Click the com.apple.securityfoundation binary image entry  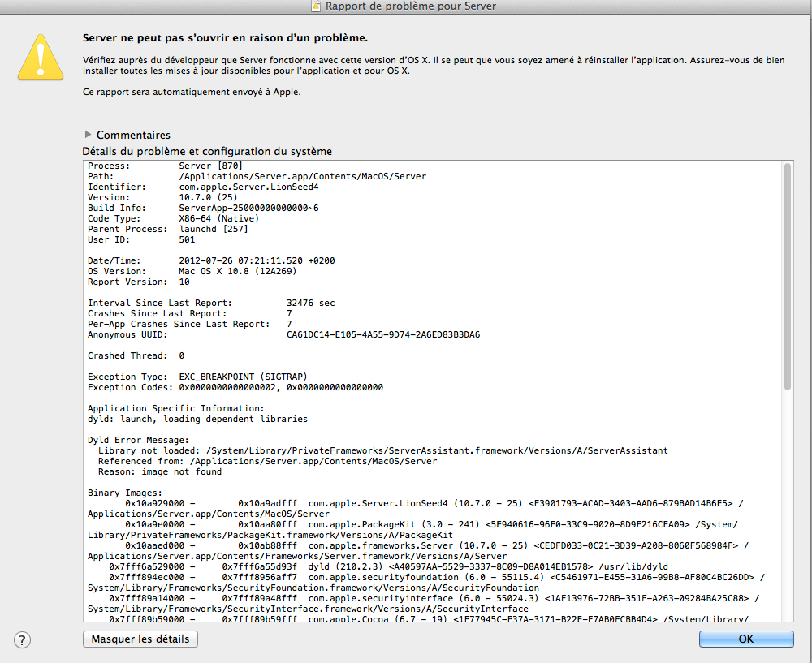(x=426, y=583)
